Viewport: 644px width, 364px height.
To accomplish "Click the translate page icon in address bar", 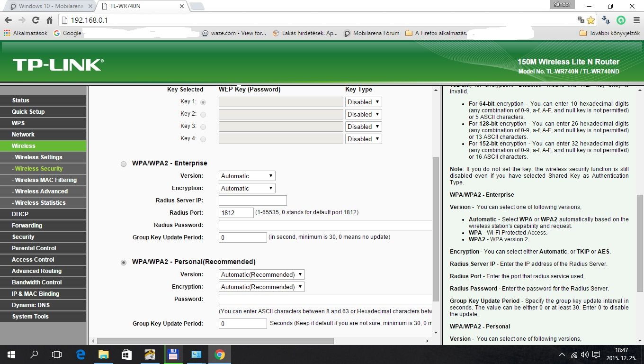I will tap(581, 20).
